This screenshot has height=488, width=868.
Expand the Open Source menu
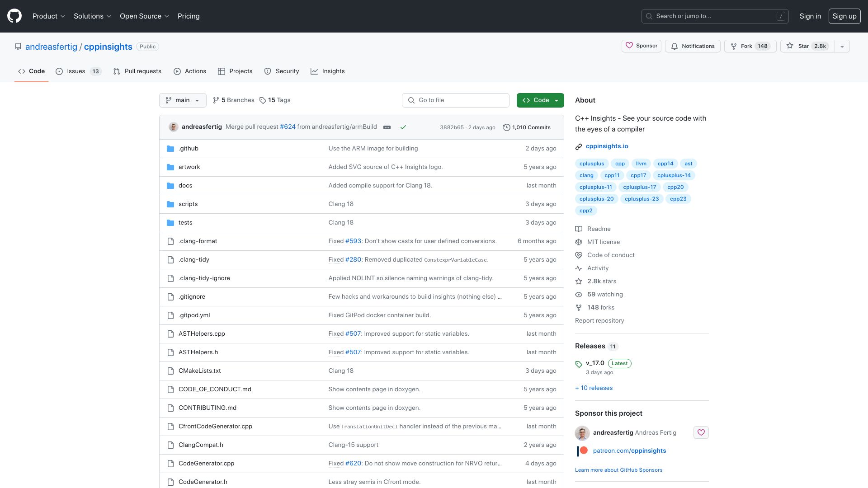coord(145,16)
